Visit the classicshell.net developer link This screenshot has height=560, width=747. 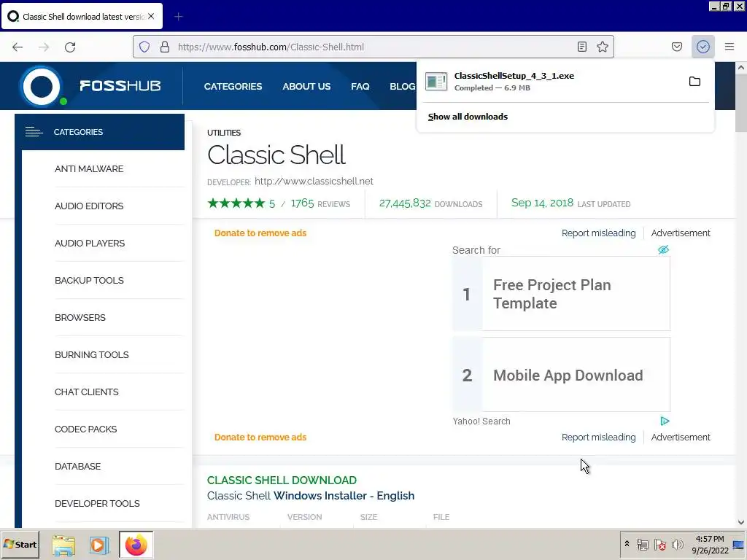point(314,181)
